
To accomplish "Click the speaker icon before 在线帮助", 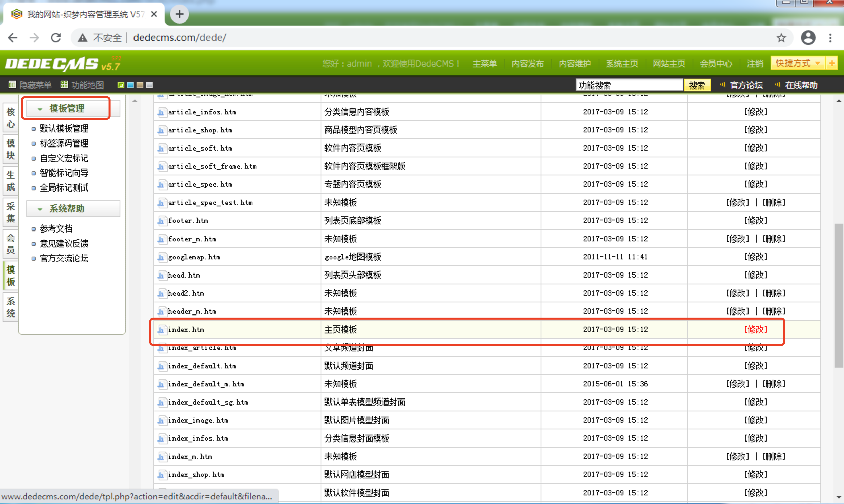I will [777, 85].
